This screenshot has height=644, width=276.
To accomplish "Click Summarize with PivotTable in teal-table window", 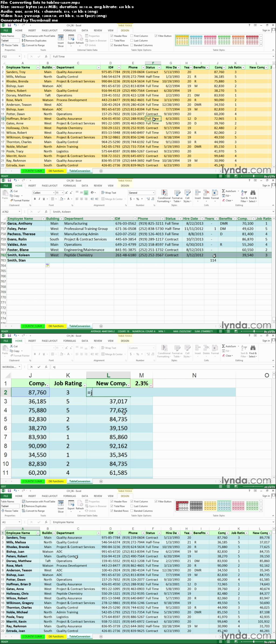I will [x=39, y=501].
